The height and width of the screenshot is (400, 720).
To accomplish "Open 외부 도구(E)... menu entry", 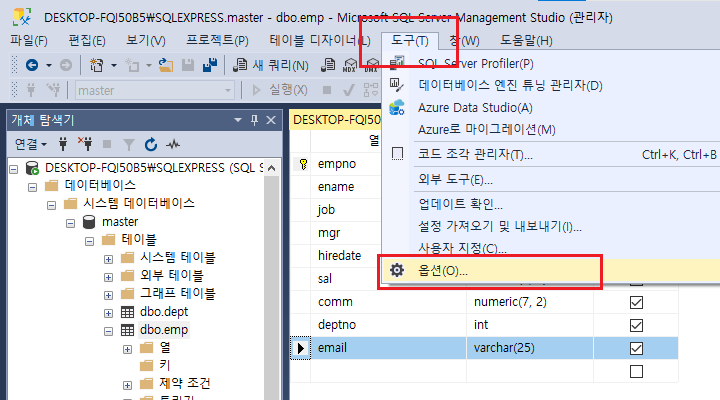I will coord(455,179).
